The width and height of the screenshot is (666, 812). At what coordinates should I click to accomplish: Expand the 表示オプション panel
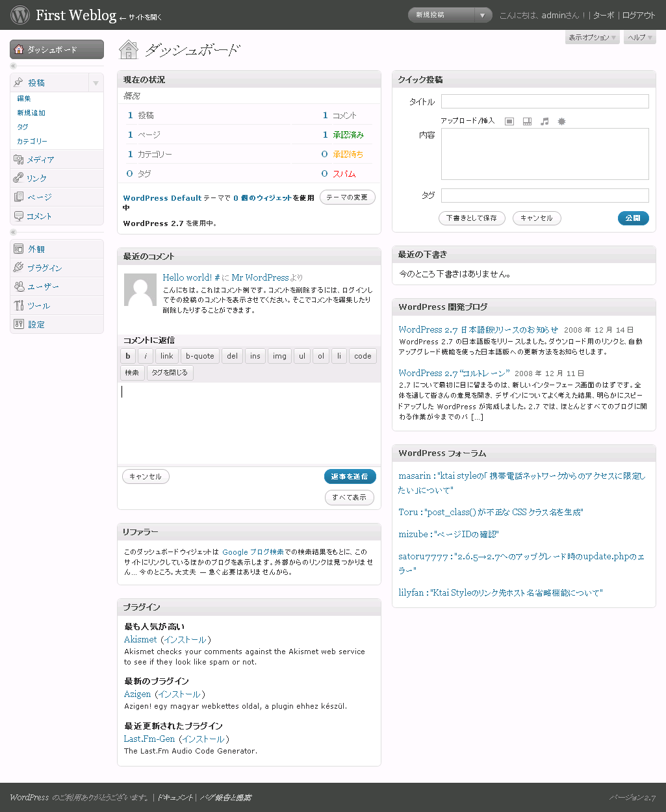pyautogui.click(x=593, y=38)
